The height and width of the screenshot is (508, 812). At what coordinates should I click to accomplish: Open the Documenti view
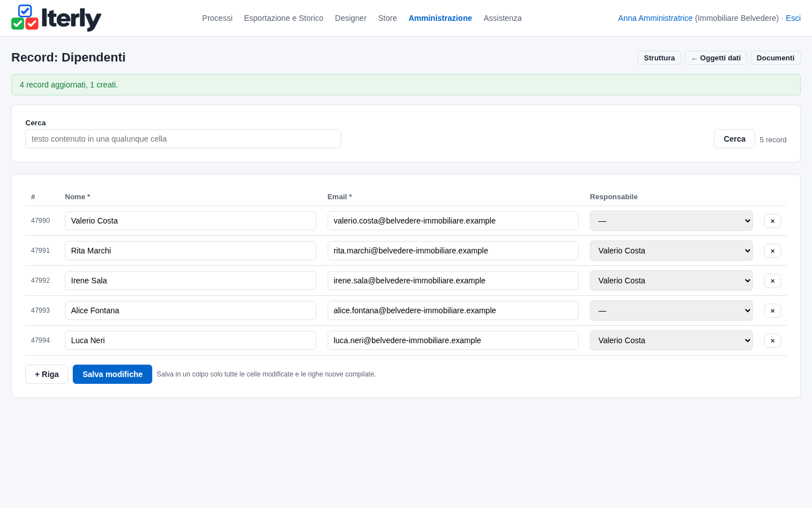[x=775, y=58]
